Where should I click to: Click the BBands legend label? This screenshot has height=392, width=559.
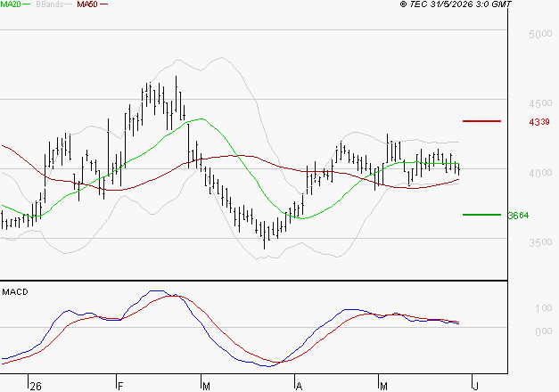click(50, 4)
